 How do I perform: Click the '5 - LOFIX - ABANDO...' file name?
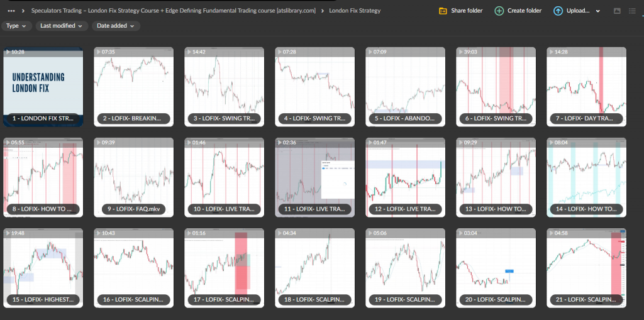pyautogui.click(x=404, y=119)
